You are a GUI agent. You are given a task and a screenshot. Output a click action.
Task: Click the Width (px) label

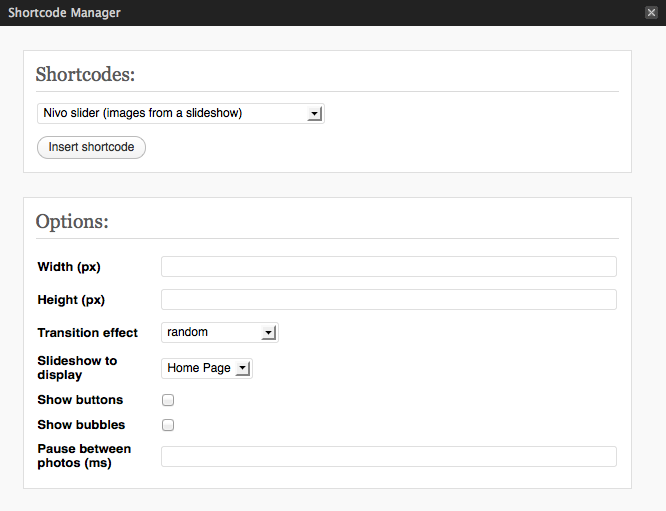69,267
